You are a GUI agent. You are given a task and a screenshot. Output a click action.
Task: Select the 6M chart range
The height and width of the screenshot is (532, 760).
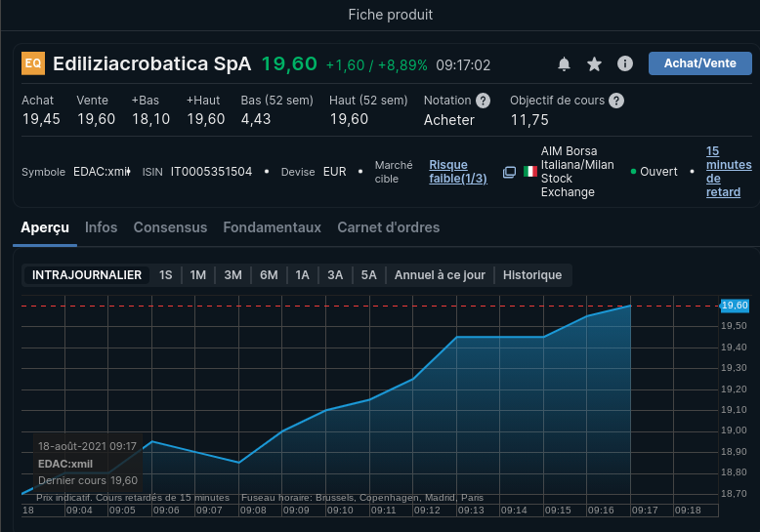click(x=269, y=275)
